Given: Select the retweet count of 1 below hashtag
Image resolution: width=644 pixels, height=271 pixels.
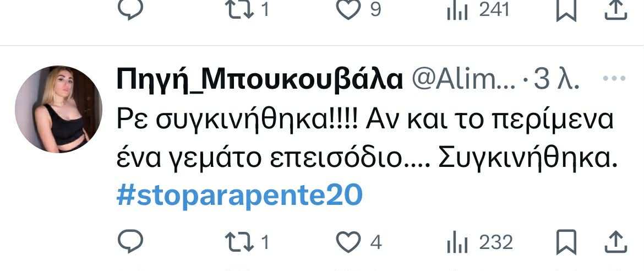Looking at the screenshot, I should 265,242.
